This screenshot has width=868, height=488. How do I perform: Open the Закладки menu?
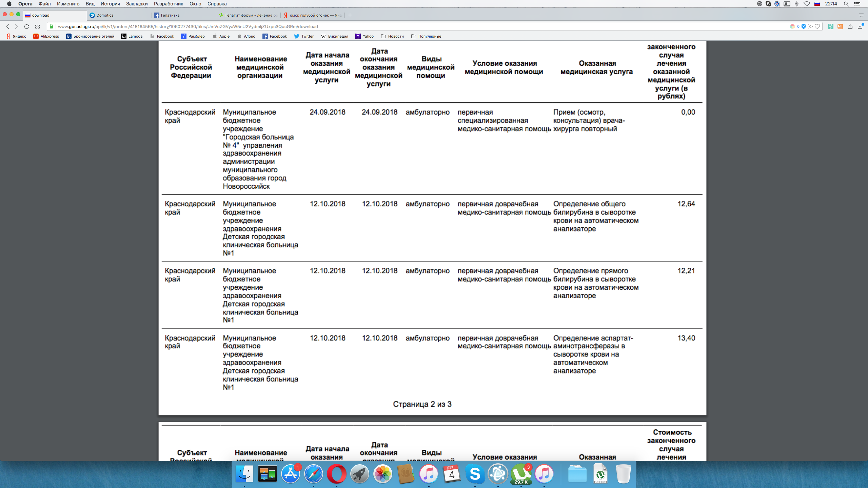[137, 4]
